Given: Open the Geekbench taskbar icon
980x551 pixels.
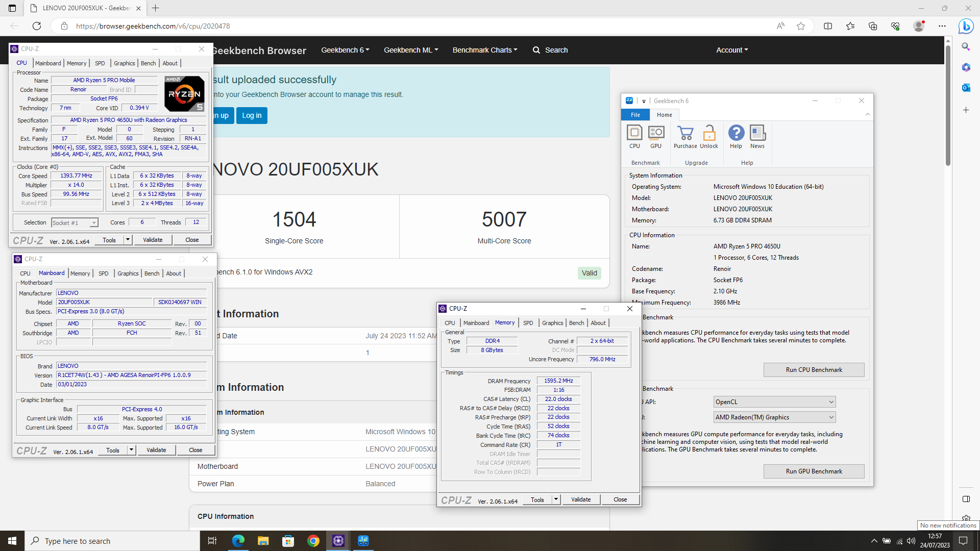Looking at the screenshot, I should [x=363, y=541].
